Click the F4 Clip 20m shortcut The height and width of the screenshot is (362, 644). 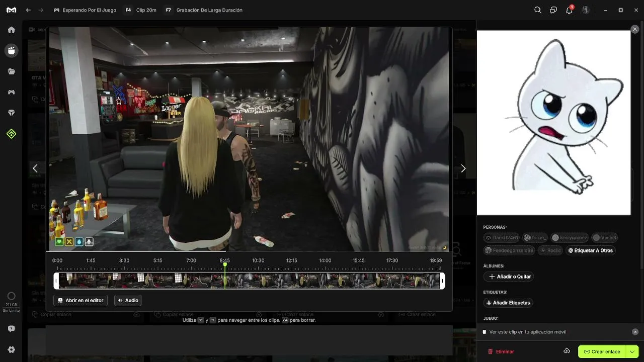click(x=140, y=10)
